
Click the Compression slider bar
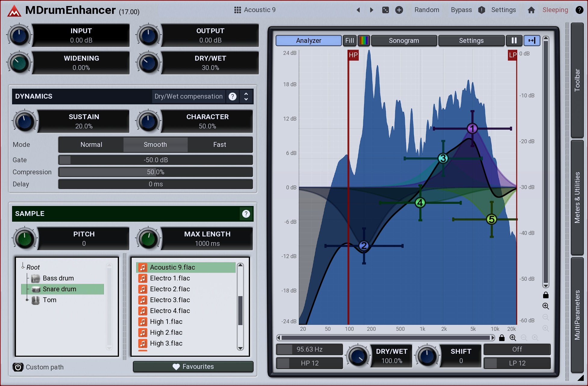click(155, 172)
